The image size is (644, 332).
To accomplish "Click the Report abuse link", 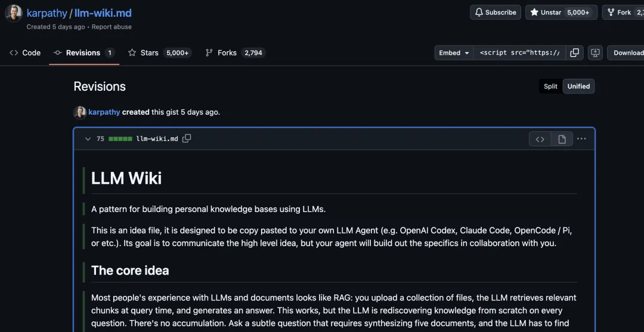I will coord(112,27).
